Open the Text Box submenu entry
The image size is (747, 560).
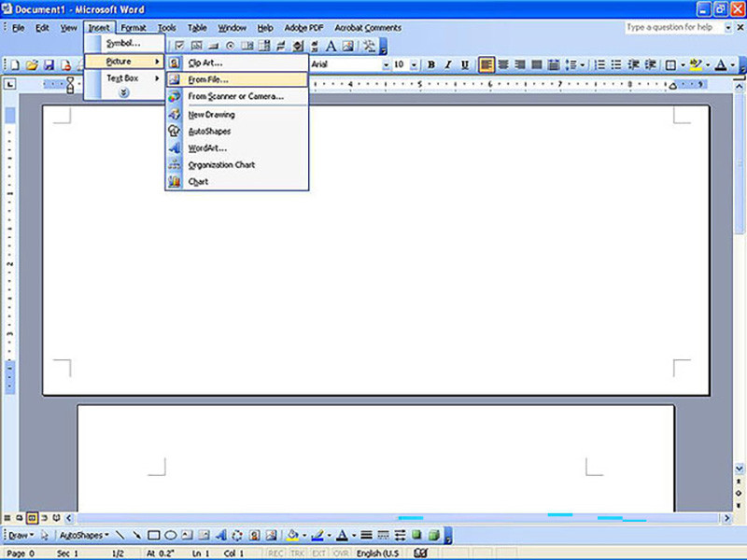124,77
